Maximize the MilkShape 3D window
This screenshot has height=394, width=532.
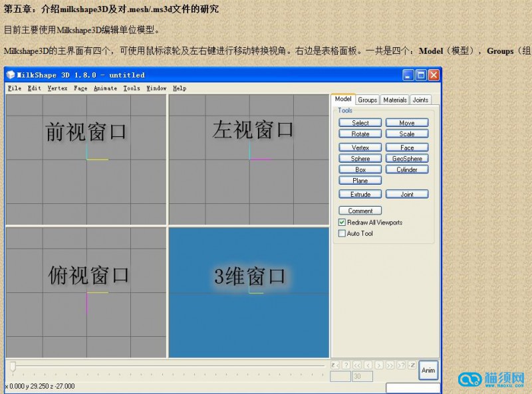(421, 75)
